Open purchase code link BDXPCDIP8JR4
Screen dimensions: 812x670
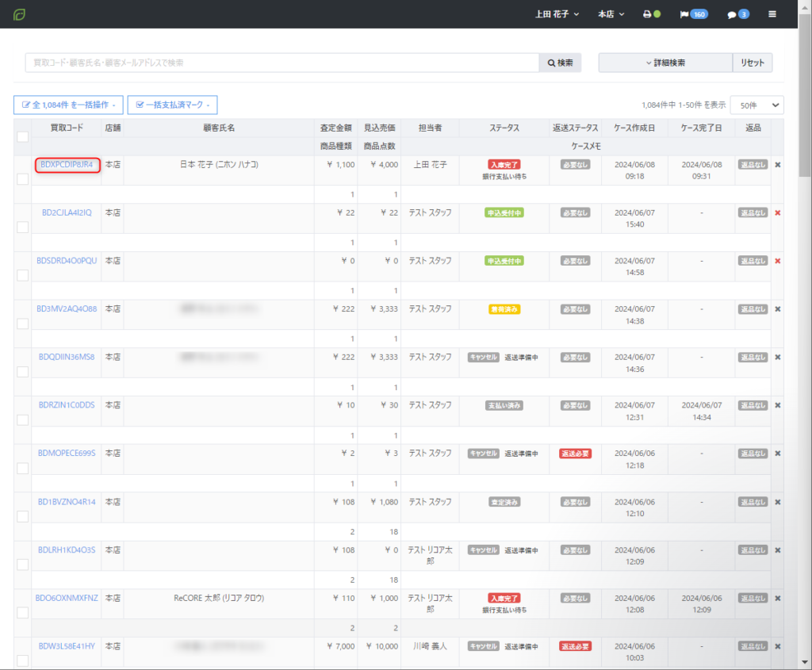tap(67, 165)
